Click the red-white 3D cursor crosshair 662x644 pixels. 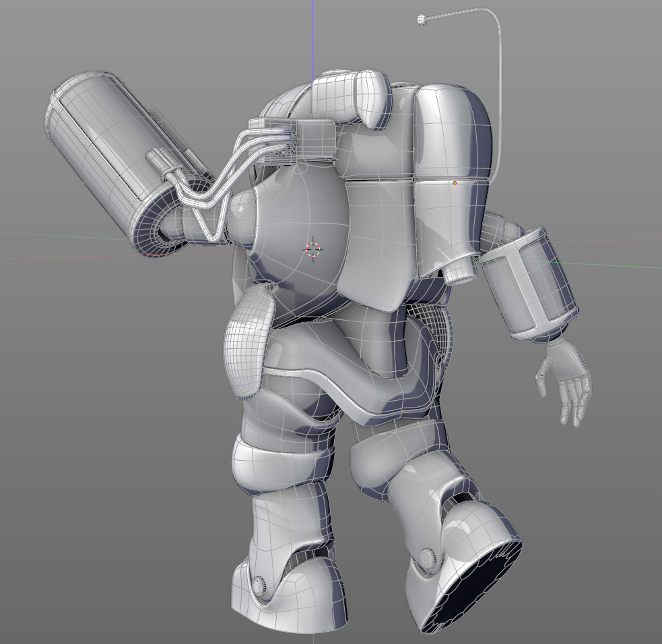pyautogui.click(x=313, y=249)
